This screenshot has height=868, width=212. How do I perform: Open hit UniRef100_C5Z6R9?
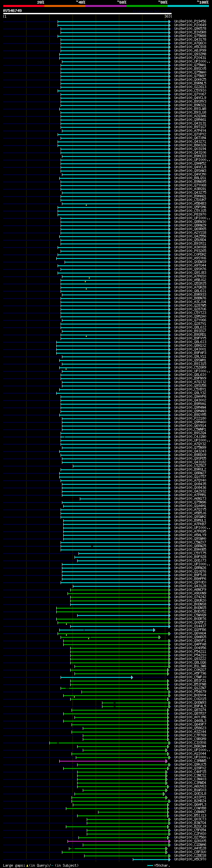pos(190,368)
